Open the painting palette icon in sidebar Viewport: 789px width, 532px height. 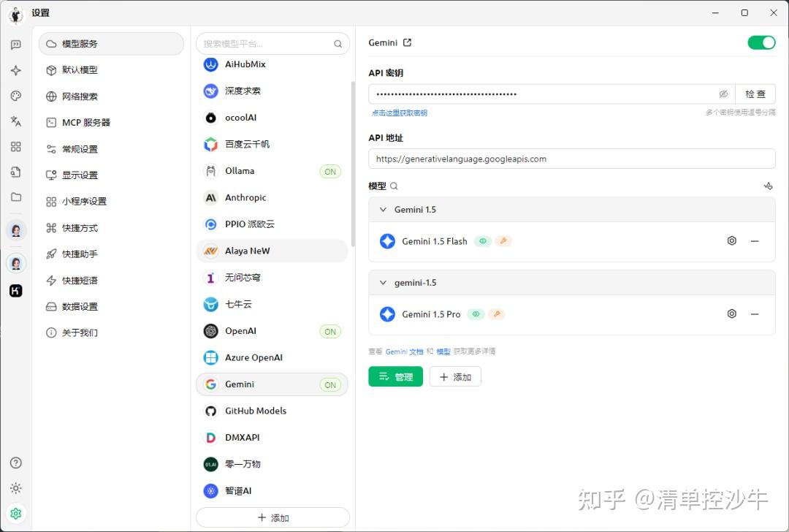15,96
